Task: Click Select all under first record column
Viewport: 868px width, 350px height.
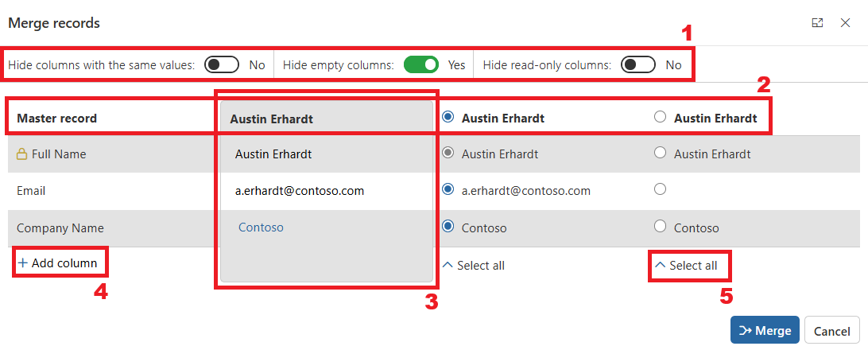Action: pyautogui.click(x=474, y=266)
